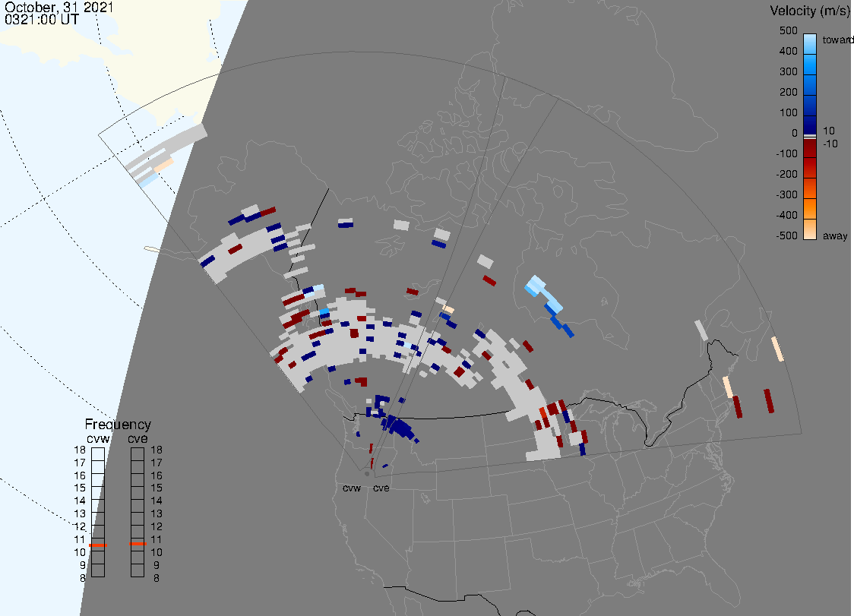Viewport: 854px width, 616px height.
Task: Click the 200 tick label on velocity scale
Action: 788,92
